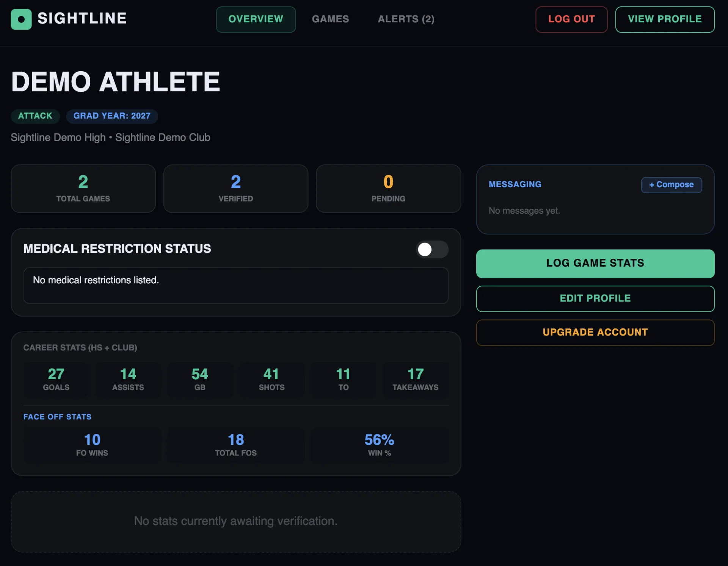The image size is (728, 566).
Task: Click the 56% Win % stat
Action: coord(380,445)
